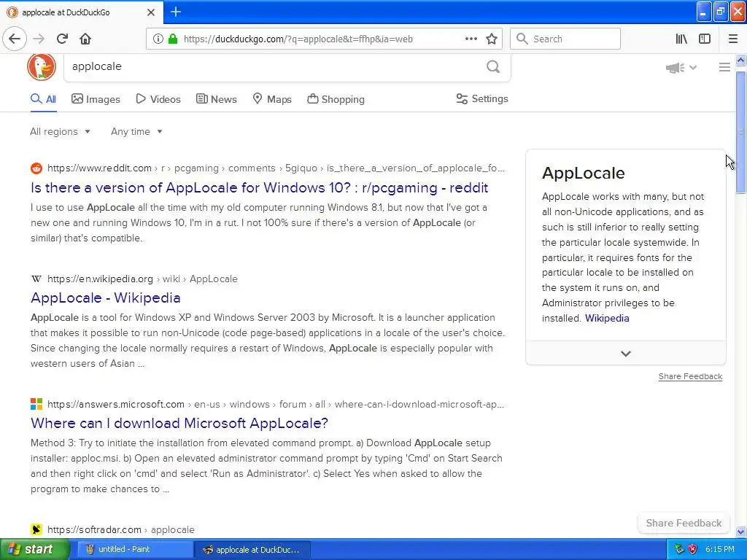Screen dimensions: 747x560
Task: Expand the dropdown arrow beside megaphone
Action: (x=693, y=68)
